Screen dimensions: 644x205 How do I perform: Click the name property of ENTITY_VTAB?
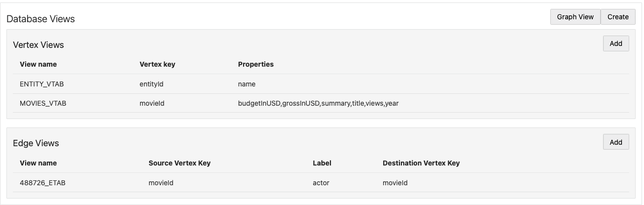coord(247,84)
